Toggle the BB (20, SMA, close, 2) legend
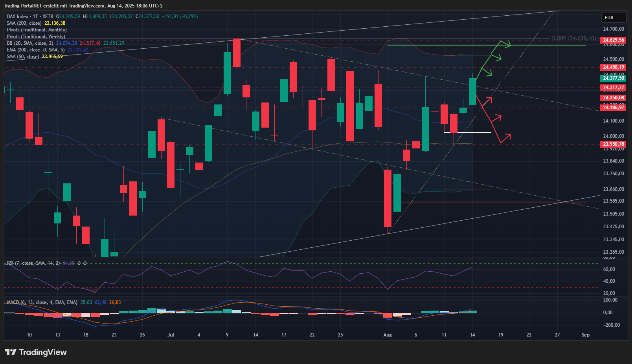This screenshot has width=632, height=364. [x=30, y=43]
